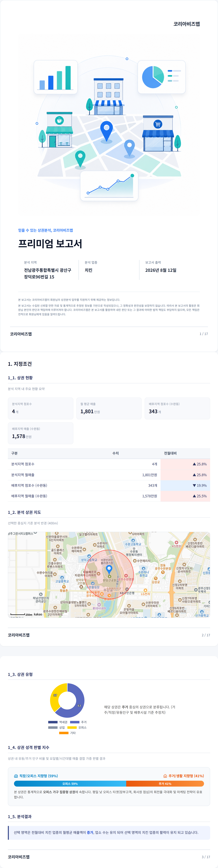
Task: Click the 역세권 legend color swatch
Action: point(53,722)
